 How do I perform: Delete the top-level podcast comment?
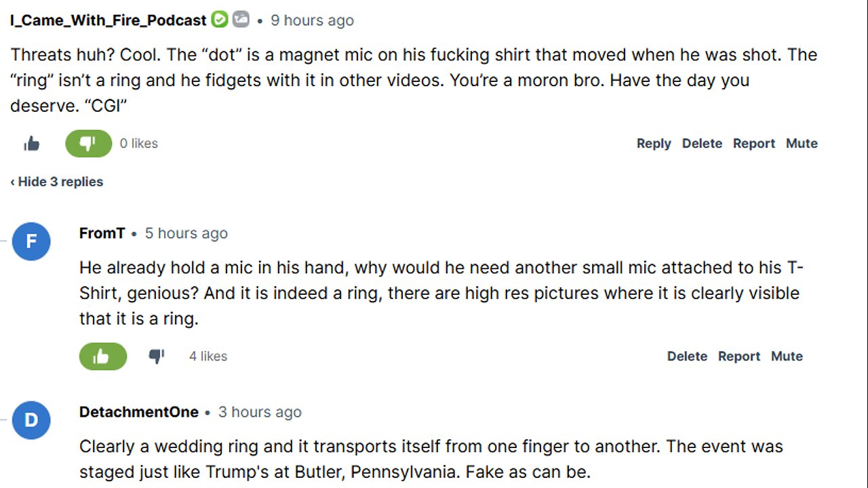pyautogui.click(x=702, y=144)
